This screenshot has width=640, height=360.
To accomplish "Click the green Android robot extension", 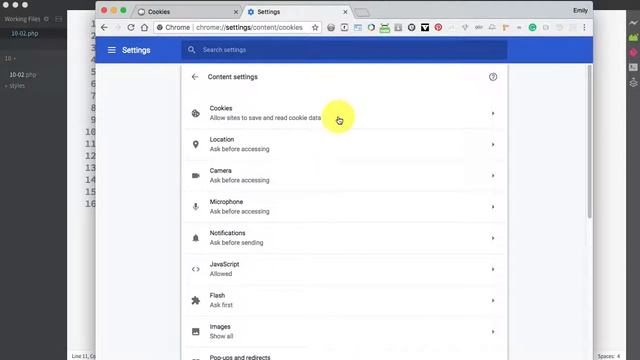I will pyautogui.click(x=384, y=27).
